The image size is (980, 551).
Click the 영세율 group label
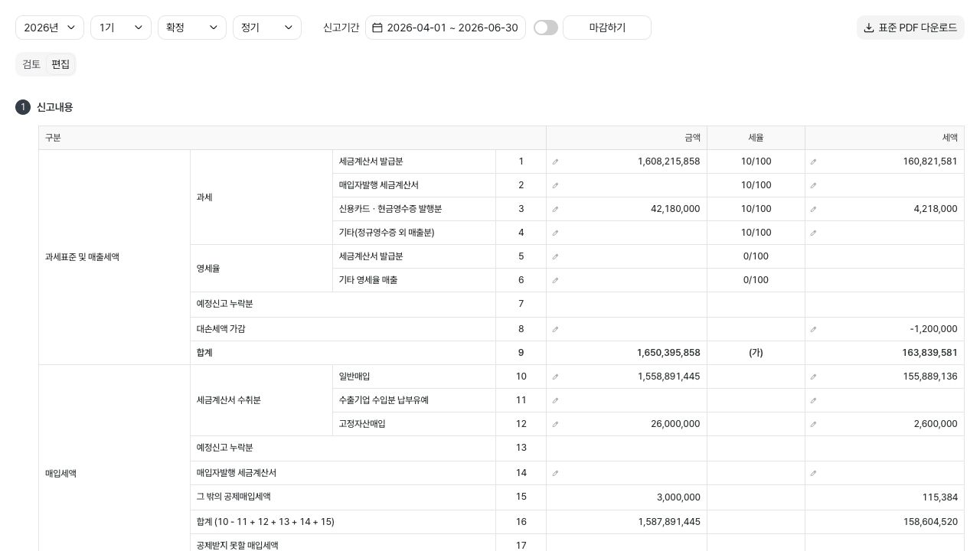click(x=209, y=269)
